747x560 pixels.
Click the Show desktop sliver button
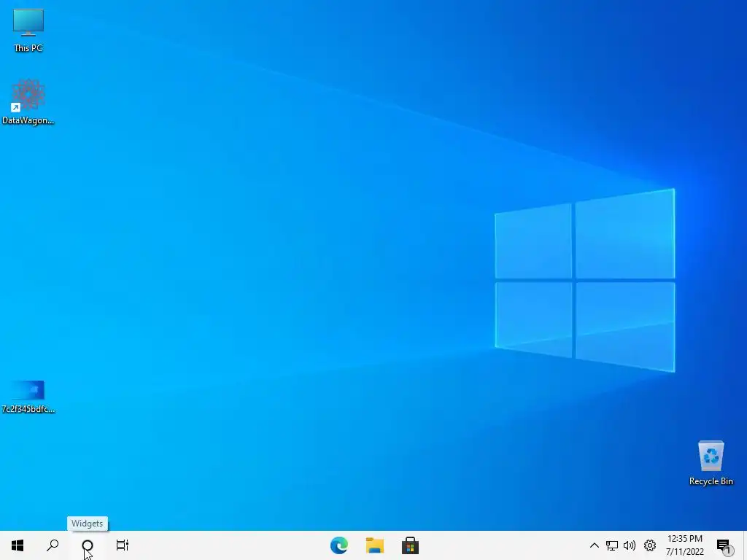pyautogui.click(x=745, y=545)
